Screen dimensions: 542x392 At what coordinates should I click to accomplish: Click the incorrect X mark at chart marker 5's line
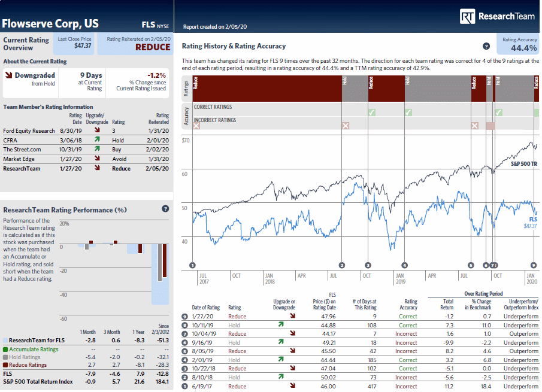point(475,126)
